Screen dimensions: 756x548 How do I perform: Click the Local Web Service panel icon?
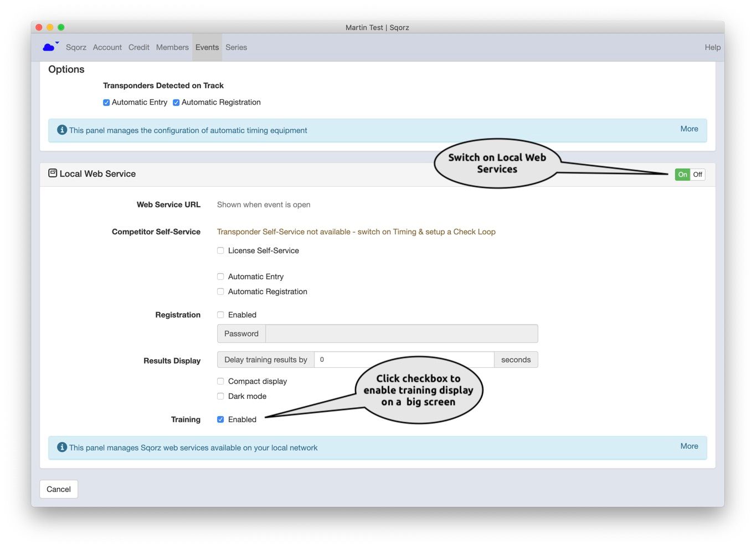pos(53,173)
